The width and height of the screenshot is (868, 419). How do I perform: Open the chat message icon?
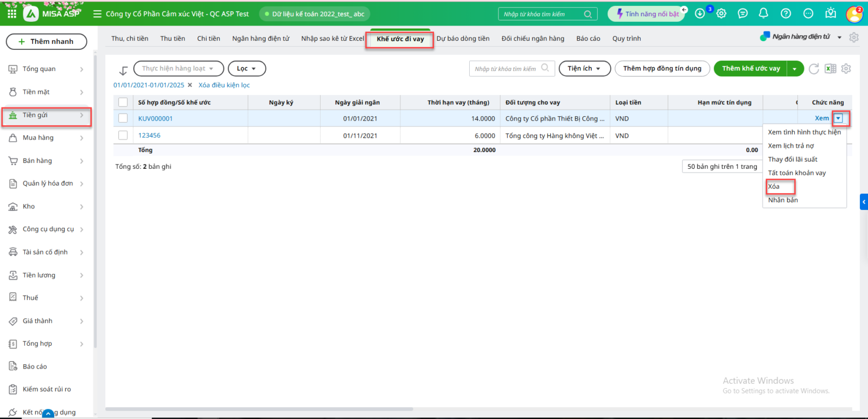pyautogui.click(x=743, y=14)
